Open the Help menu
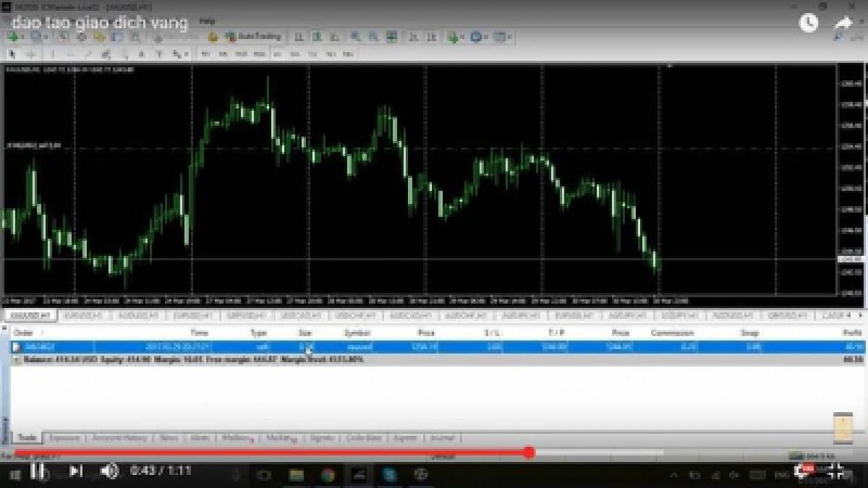The image size is (868, 488). [207, 22]
